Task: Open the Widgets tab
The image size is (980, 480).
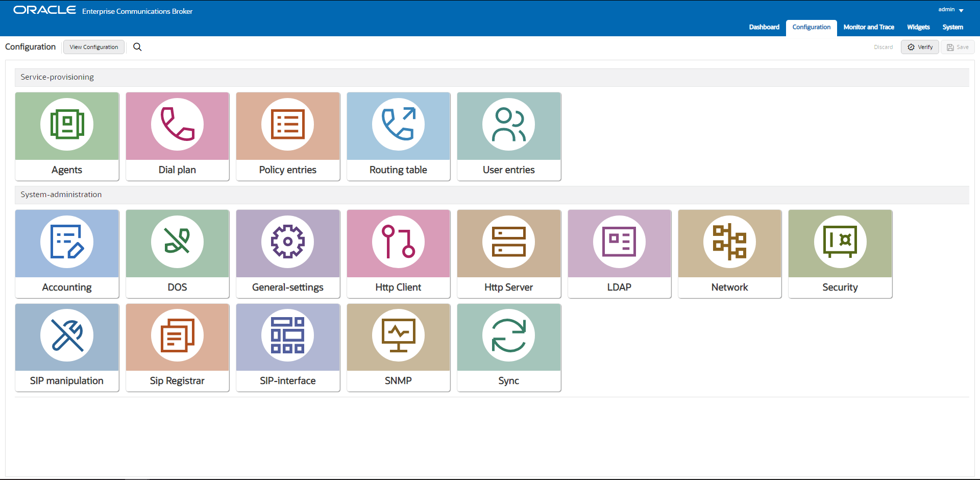Action: click(x=918, y=27)
